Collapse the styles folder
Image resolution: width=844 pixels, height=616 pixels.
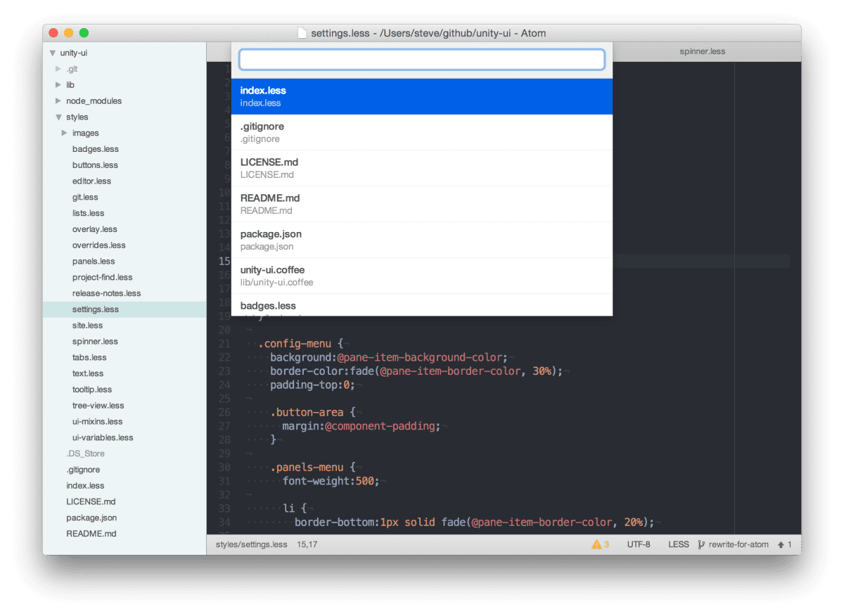click(59, 117)
